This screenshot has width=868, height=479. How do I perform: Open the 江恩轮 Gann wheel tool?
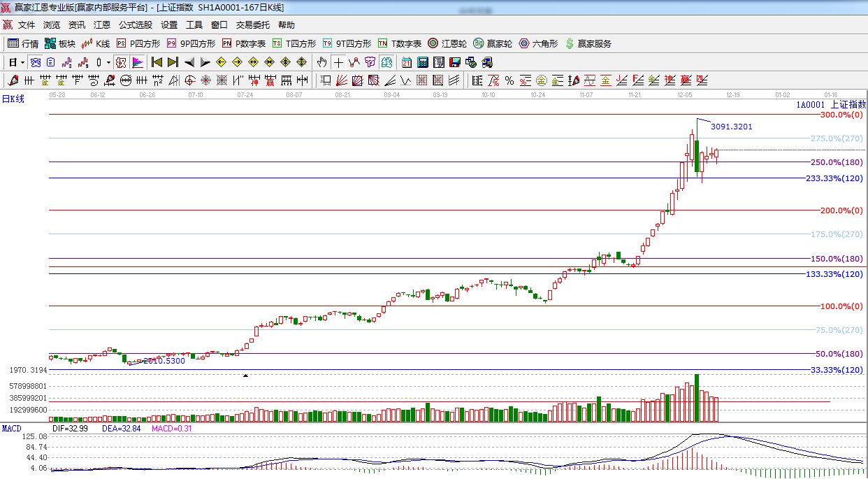point(447,43)
